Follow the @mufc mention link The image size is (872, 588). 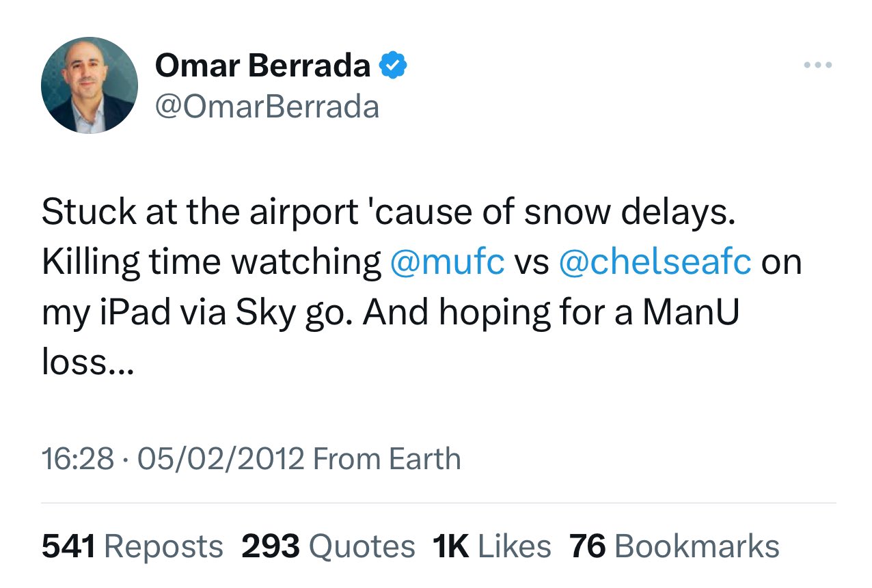click(447, 262)
